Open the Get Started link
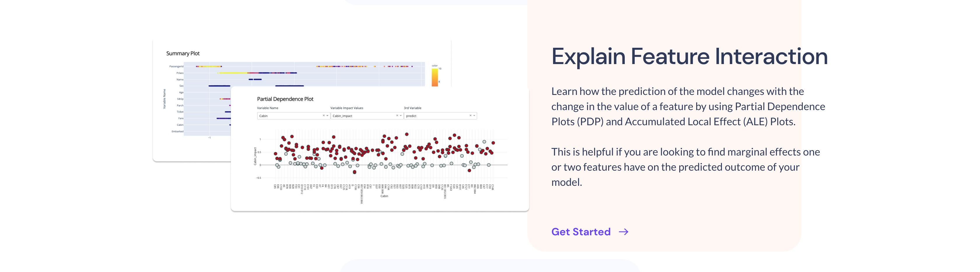980x272 pixels. pyautogui.click(x=590, y=232)
